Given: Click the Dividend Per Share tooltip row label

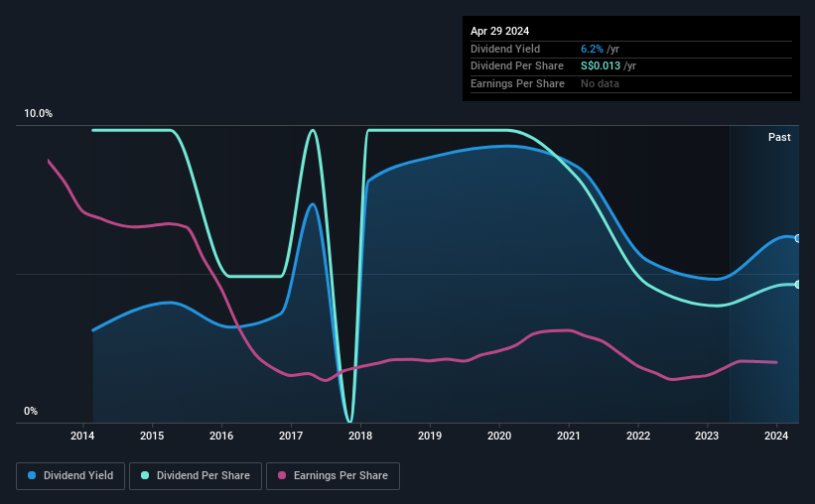Looking at the screenshot, I should (516, 66).
